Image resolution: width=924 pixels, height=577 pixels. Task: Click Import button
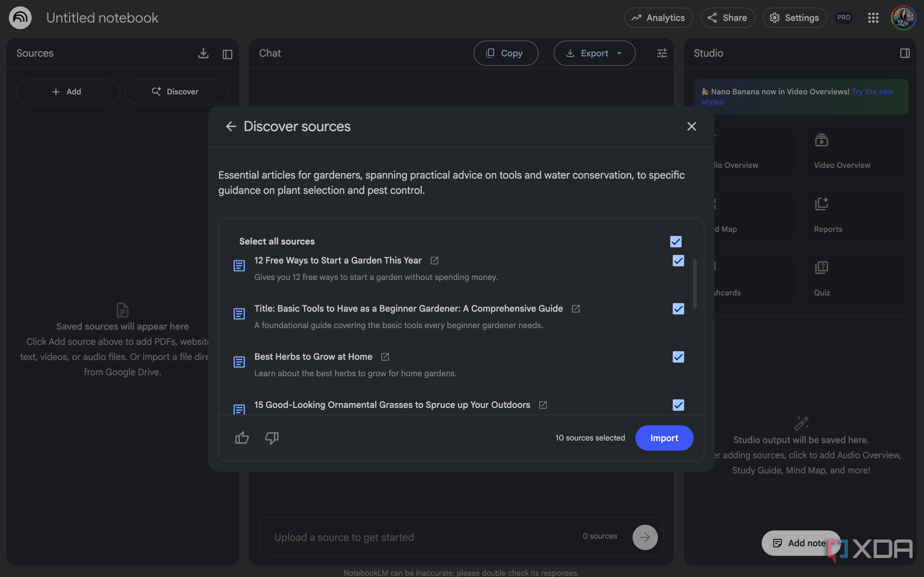664,438
